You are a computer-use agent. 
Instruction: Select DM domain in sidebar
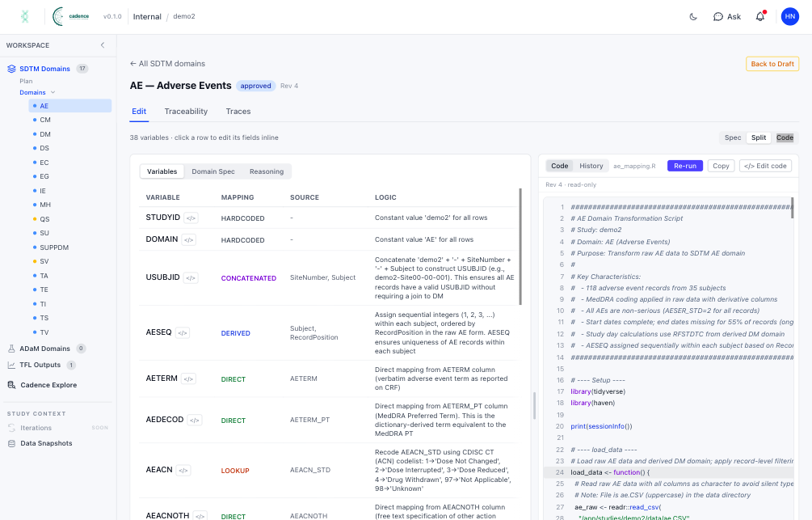[70, 134]
